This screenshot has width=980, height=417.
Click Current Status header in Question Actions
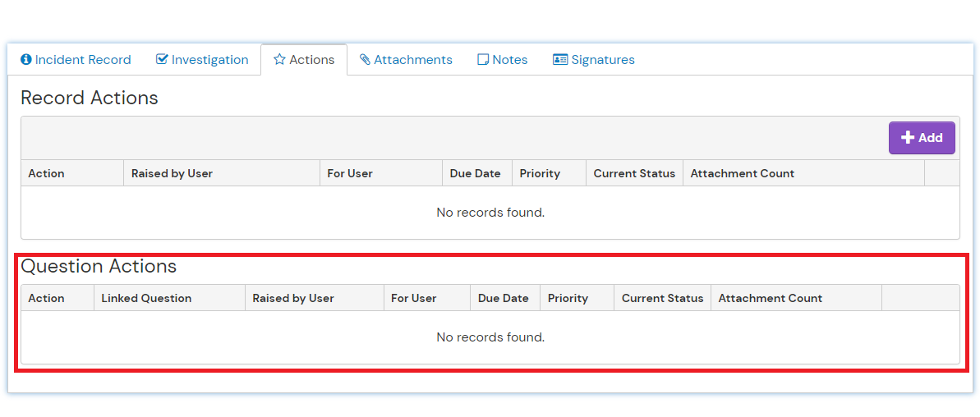tap(662, 298)
